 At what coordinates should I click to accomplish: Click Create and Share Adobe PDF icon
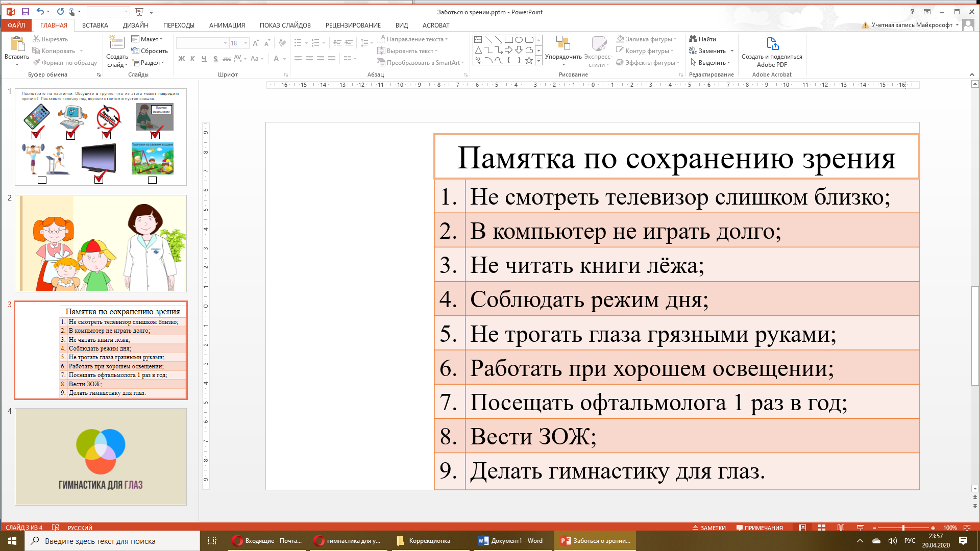pos(772,44)
